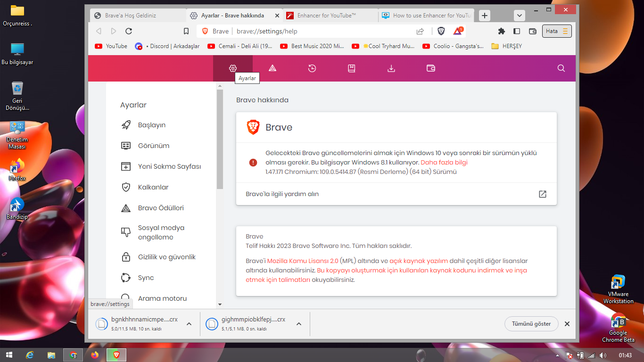Select the Brave icon in the taskbar
Image resolution: width=644 pixels, height=362 pixels.
116,355
